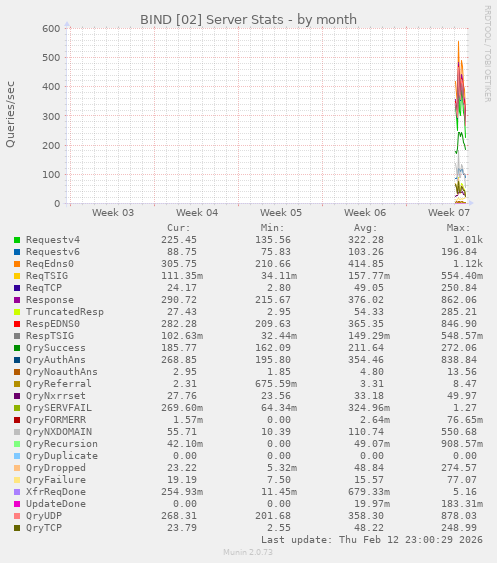Viewport: 497px width, 563px height.
Task: Click the QryDropped legend label
Action: (x=56, y=468)
